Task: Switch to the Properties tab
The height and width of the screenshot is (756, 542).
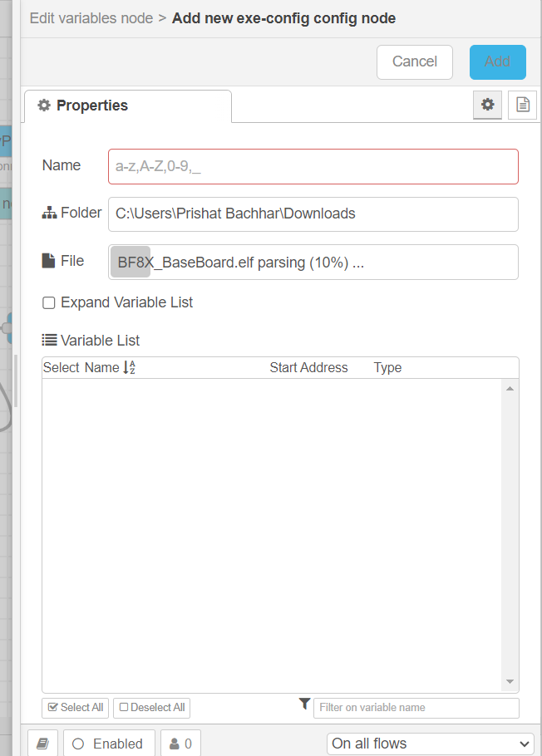Action: 128,106
